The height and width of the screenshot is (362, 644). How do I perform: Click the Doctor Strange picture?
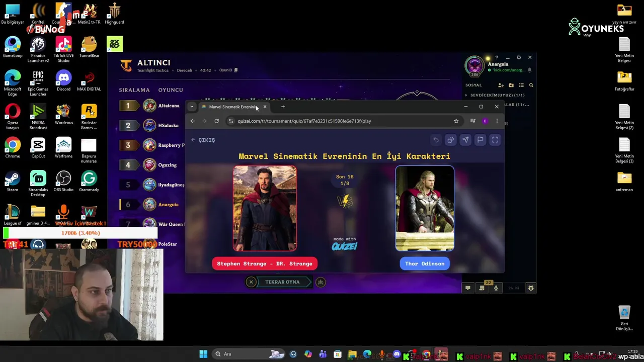point(265,208)
